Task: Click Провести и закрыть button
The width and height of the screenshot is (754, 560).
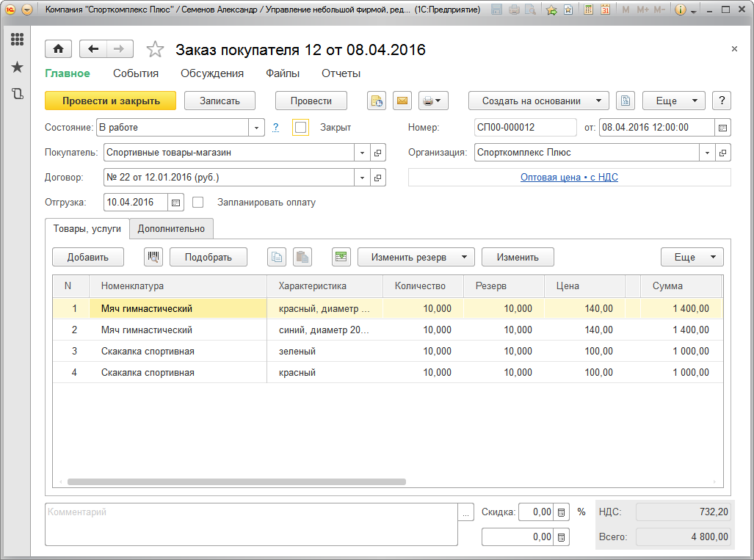Action: click(x=110, y=101)
